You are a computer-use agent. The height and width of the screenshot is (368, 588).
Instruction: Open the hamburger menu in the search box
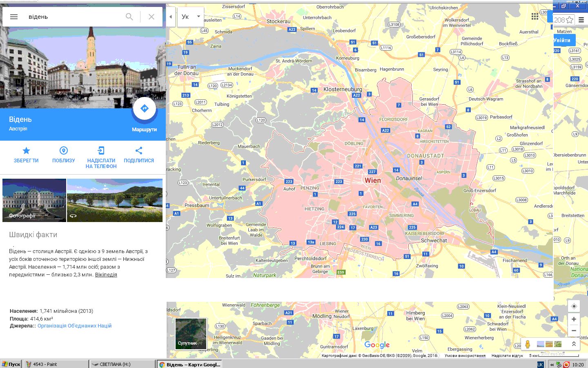click(x=14, y=17)
